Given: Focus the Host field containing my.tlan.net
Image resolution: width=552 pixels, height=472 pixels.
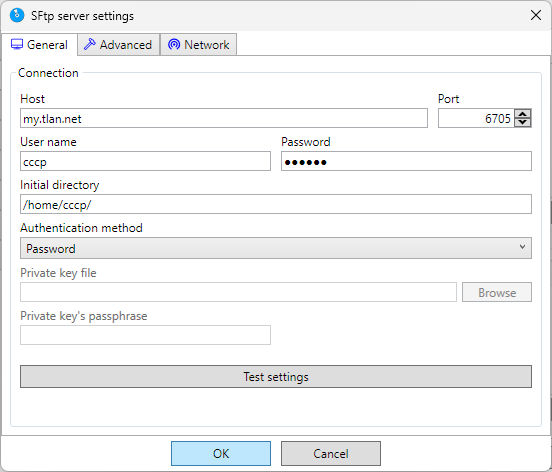Looking at the screenshot, I should (224, 118).
